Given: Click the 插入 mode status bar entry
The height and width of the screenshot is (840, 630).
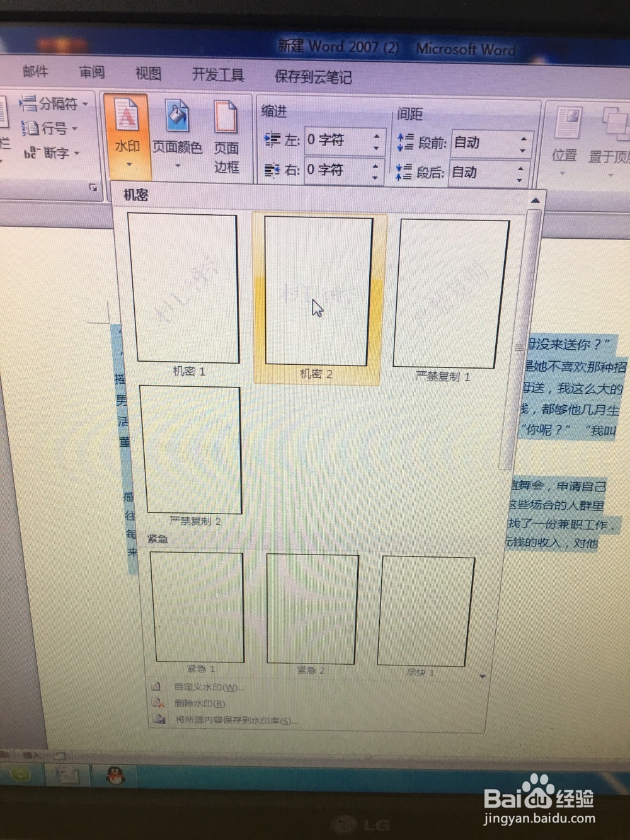Looking at the screenshot, I should click(x=31, y=754).
